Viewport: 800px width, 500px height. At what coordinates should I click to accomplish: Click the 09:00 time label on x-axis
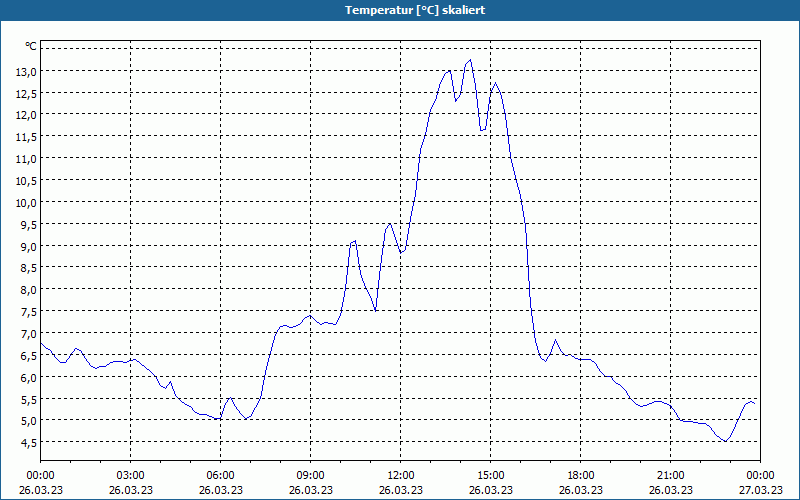tap(311, 476)
